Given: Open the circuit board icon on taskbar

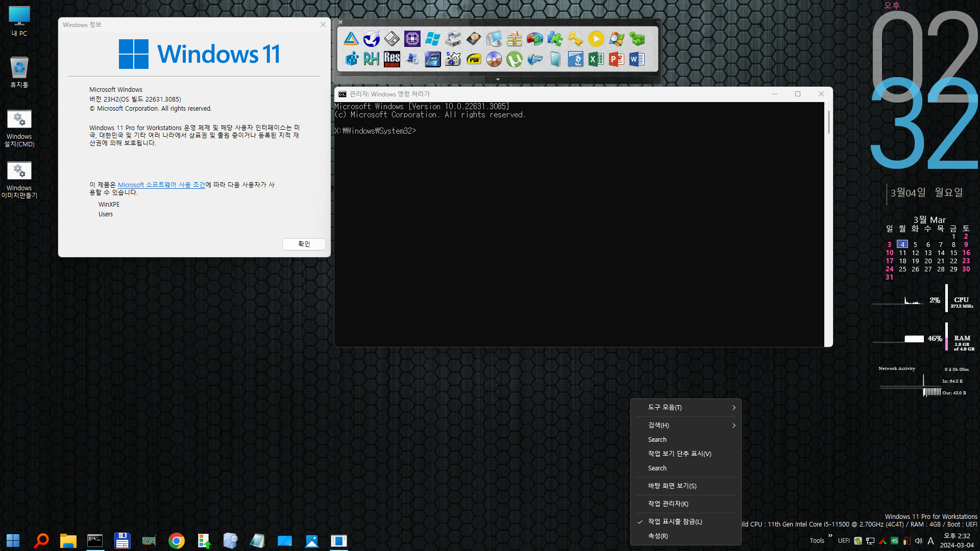Looking at the screenshot, I should [x=149, y=541].
